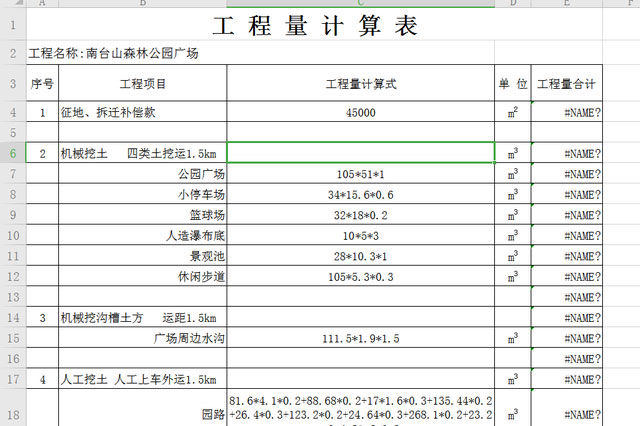Click the cell 广场周边水沟

142,337
